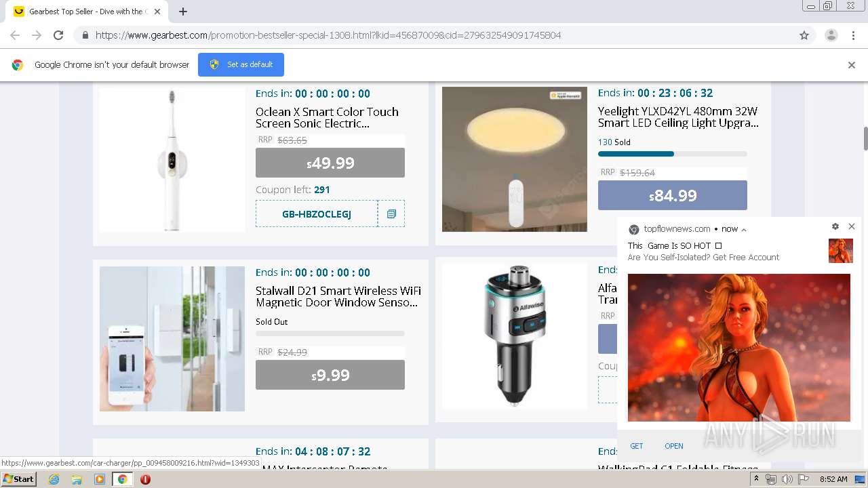Click the address bar URL

pyautogui.click(x=328, y=35)
